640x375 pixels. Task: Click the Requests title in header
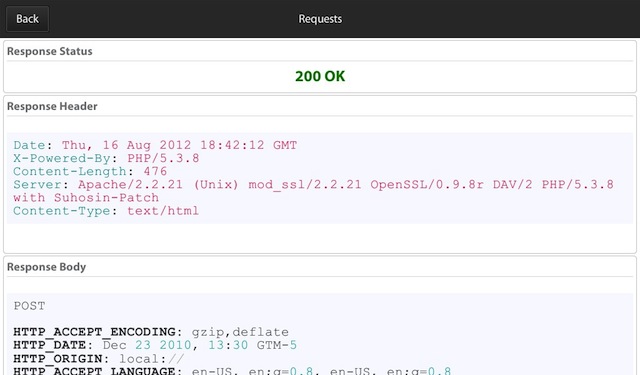point(320,19)
